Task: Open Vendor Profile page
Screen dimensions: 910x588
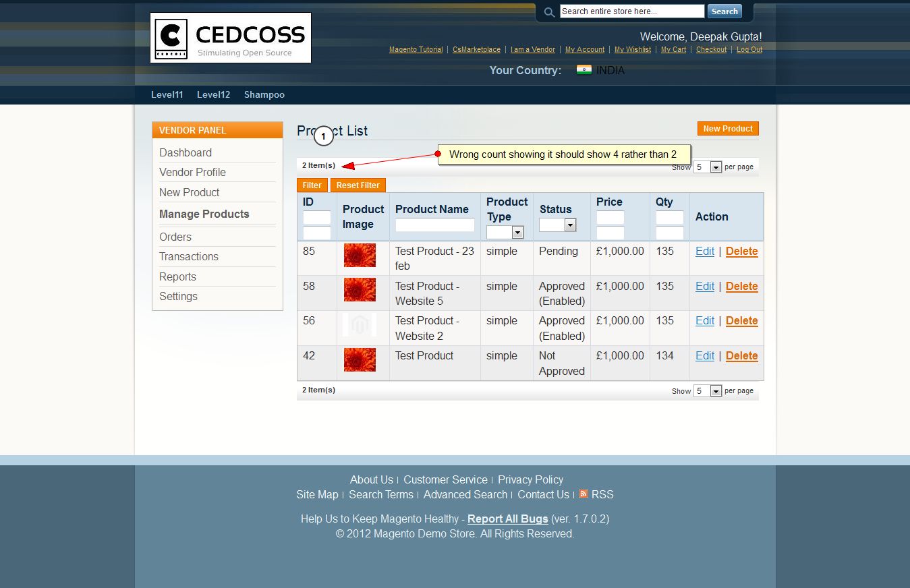Action: click(x=192, y=172)
